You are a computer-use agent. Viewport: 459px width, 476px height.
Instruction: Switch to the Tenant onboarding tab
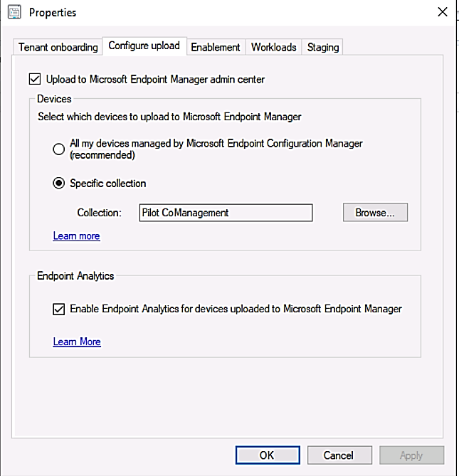[58, 48]
